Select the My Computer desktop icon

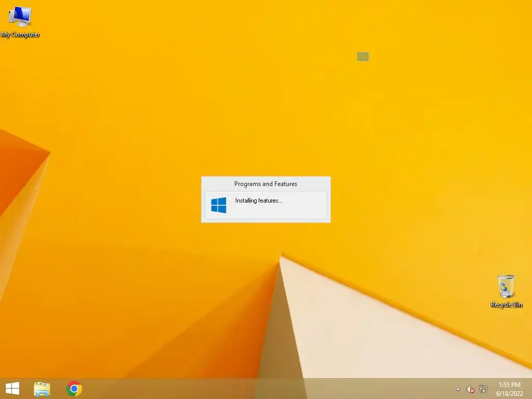click(x=20, y=21)
